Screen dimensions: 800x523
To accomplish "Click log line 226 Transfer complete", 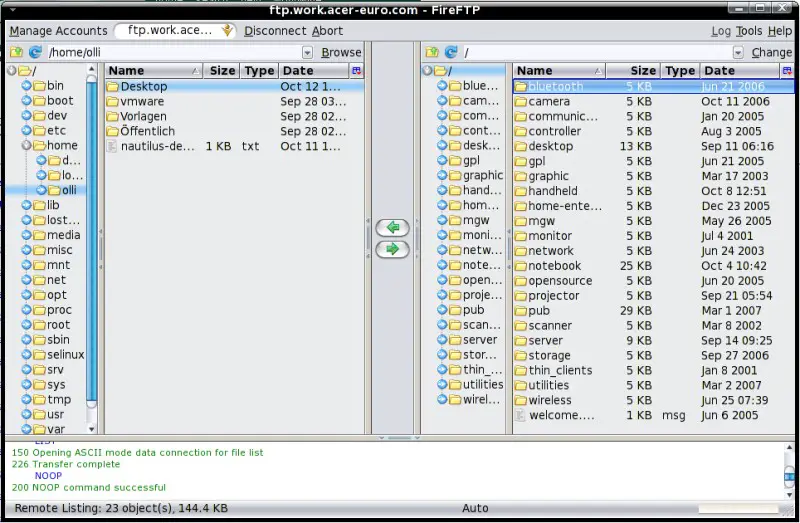I will (66, 464).
